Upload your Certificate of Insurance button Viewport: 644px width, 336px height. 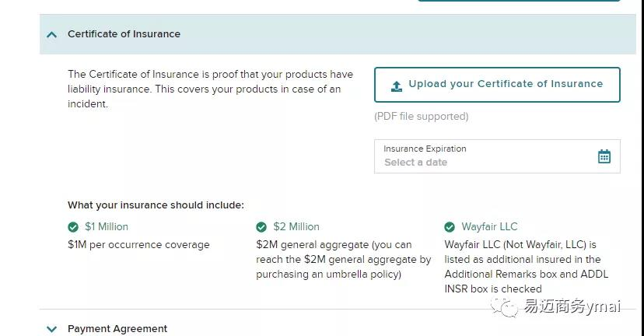tap(497, 85)
